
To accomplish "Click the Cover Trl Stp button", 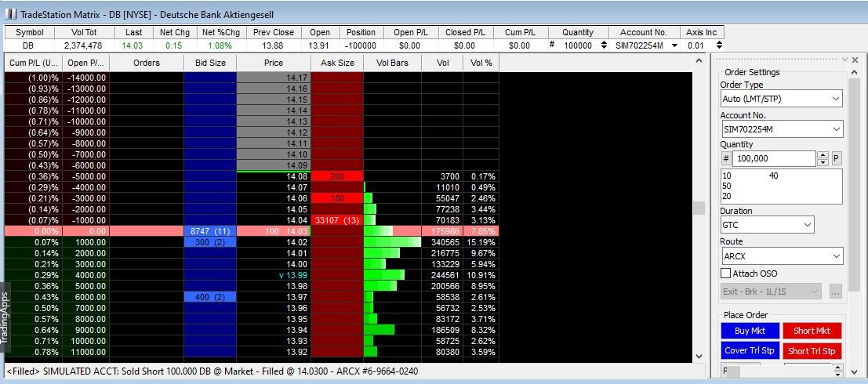I will click(750, 350).
